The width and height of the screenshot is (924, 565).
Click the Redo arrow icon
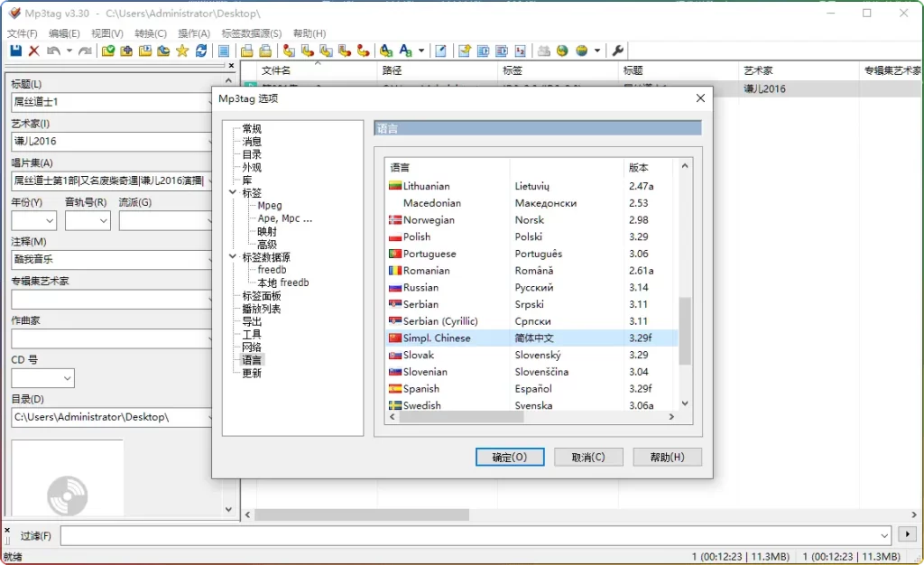point(86,51)
